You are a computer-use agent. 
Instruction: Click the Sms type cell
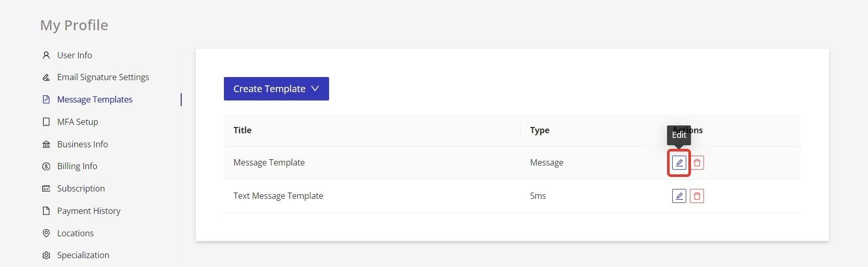[x=538, y=196]
